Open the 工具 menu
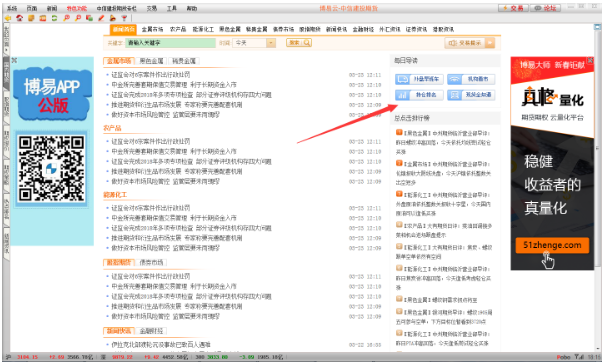This screenshot has width=606, height=363. pyautogui.click(x=172, y=8)
